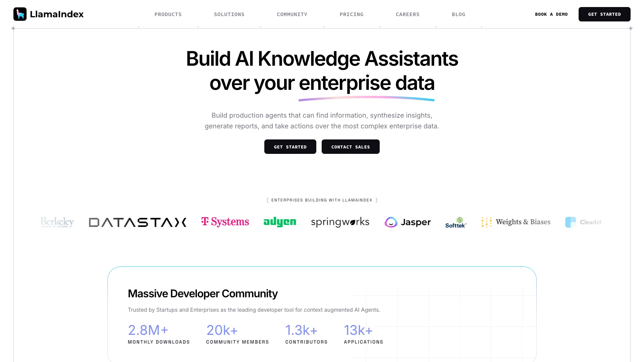
Task: Click the Springworks logo
Action: [x=340, y=222]
